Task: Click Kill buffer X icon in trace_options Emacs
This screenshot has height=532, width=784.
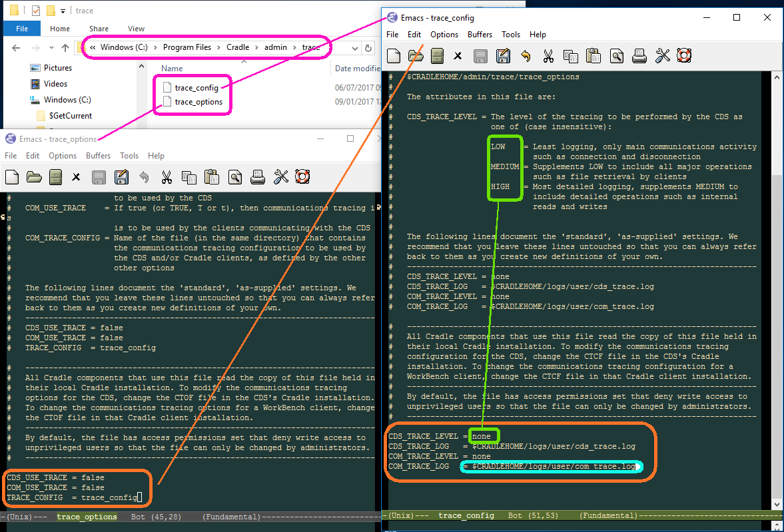Action: [76, 177]
